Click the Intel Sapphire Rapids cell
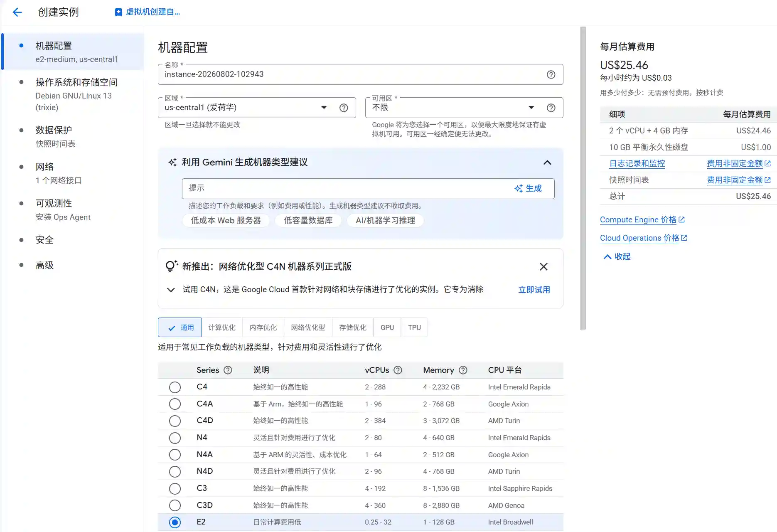The width and height of the screenshot is (777, 532). (520, 489)
